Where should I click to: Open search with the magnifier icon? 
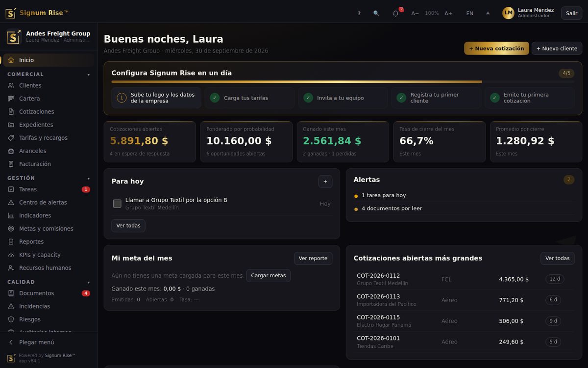tap(376, 13)
